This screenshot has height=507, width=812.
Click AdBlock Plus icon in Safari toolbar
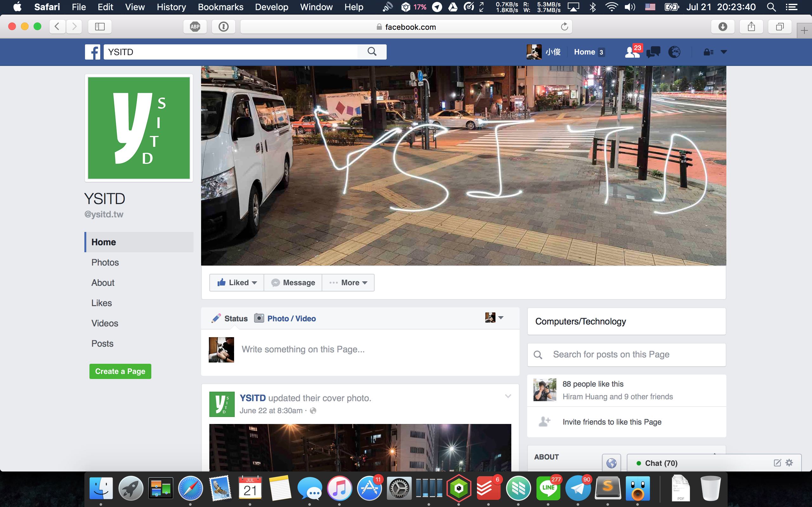click(x=195, y=27)
